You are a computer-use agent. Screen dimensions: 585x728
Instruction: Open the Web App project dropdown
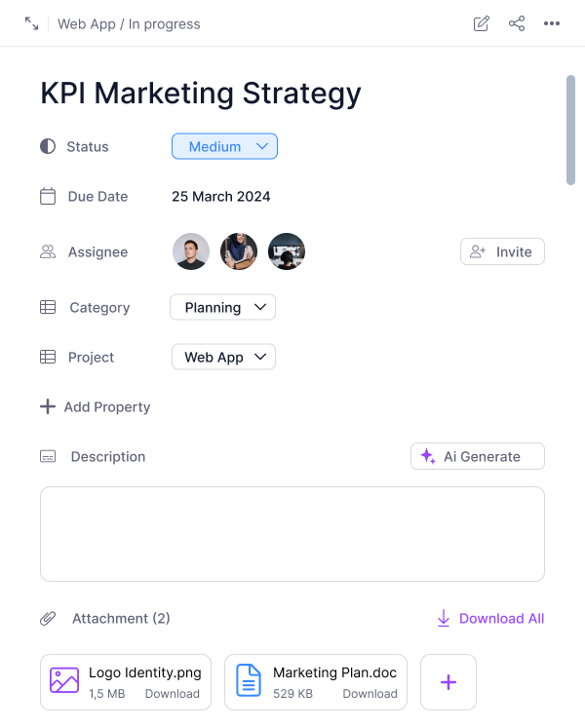click(223, 357)
